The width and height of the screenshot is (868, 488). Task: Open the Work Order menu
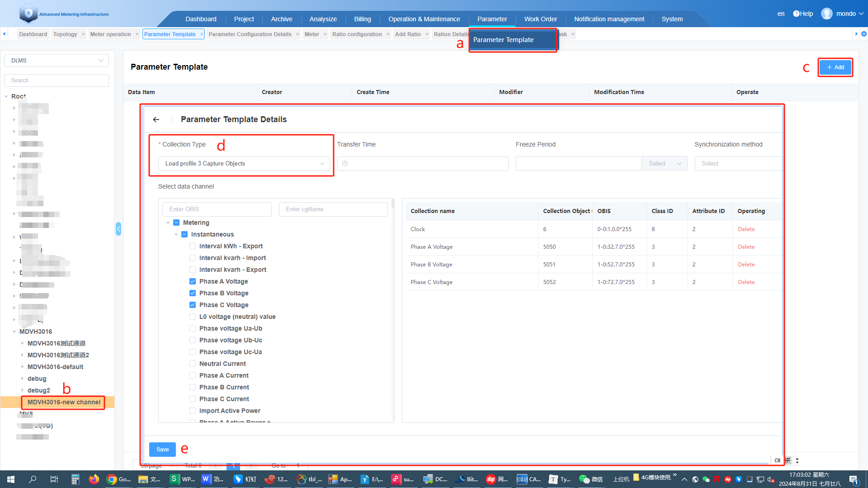click(541, 19)
